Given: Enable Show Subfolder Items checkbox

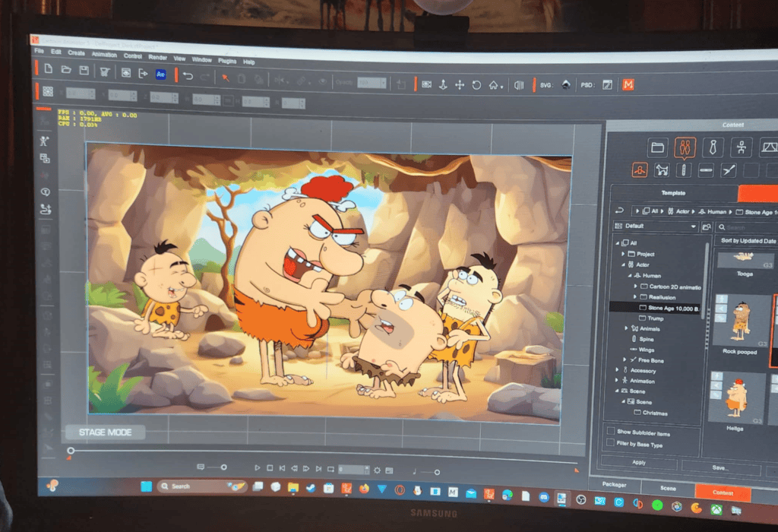Looking at the screenshot, I should tap(611, 431).
